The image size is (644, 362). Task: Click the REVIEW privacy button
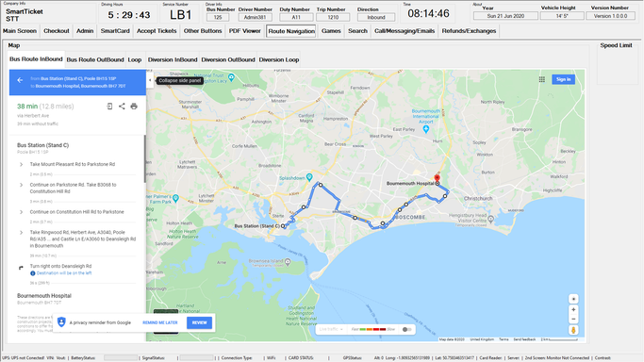click(199, 322)
